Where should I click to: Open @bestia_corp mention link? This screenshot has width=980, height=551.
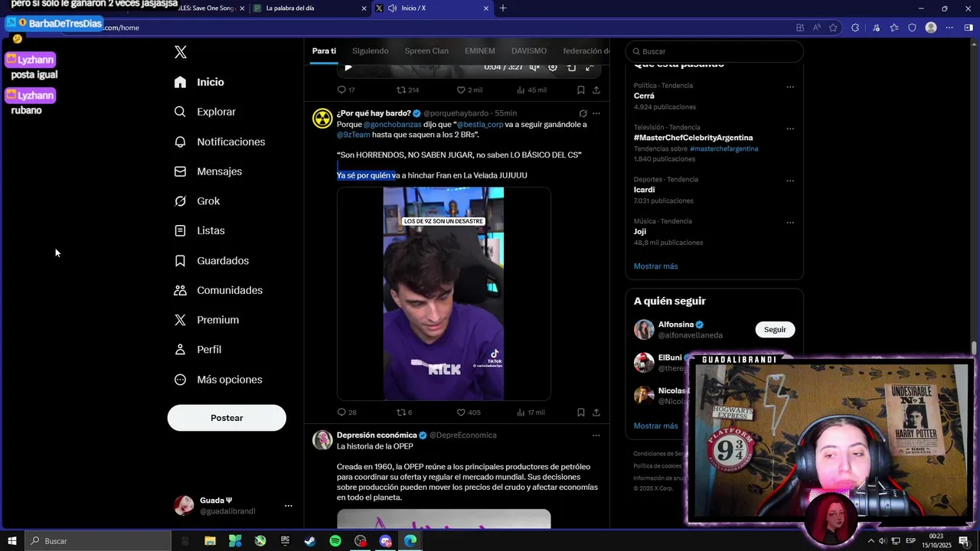click(x=480, y=124)
